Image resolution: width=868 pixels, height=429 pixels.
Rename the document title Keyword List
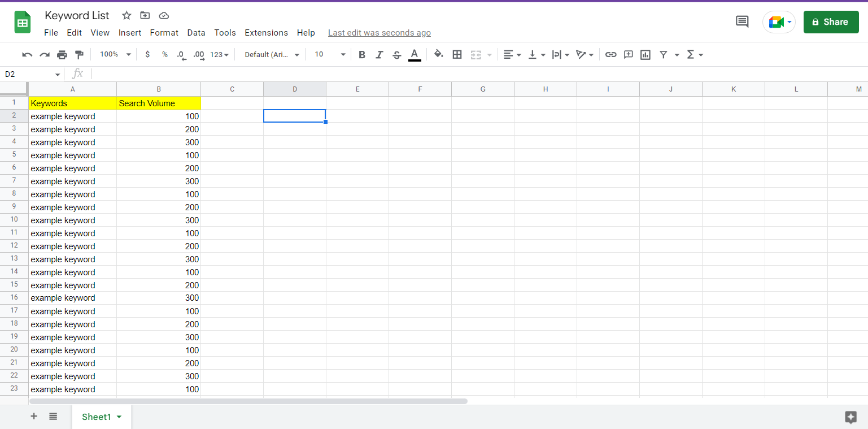pos(77,15)
